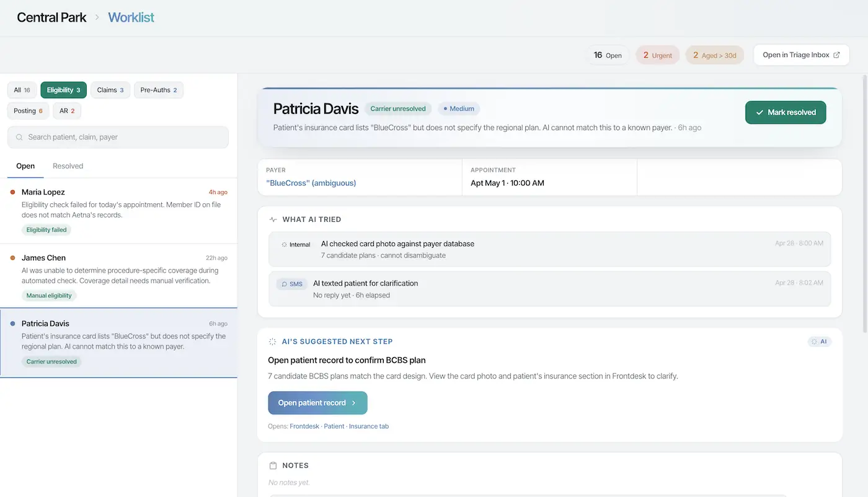Click the page scrollbar on the right
This screenshot has height=497, width=868.
[x=864, y=205]
